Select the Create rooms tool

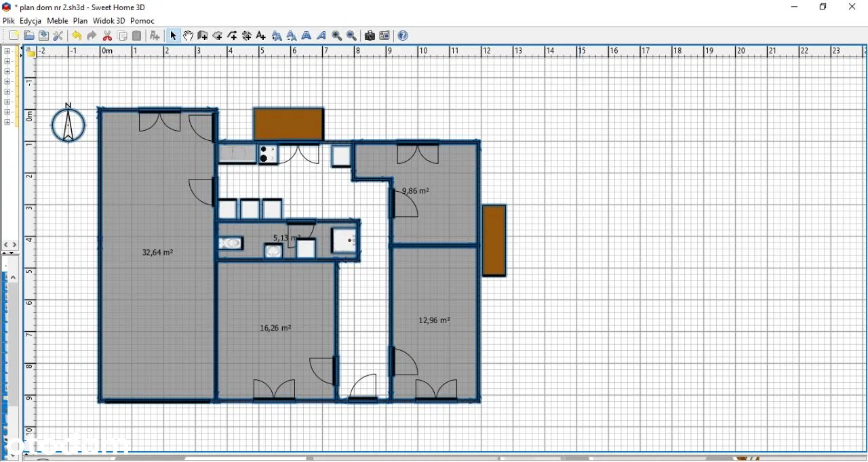pos(218,36)
